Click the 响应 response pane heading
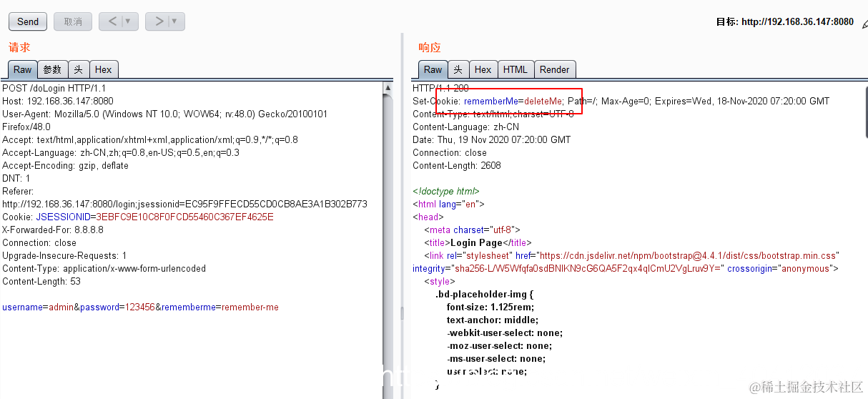The image size is (868, 399). tap(430, 47)
